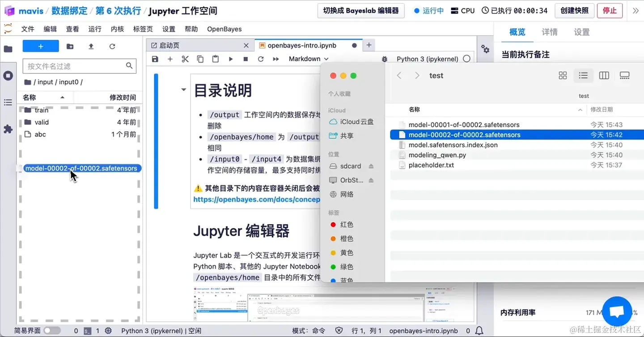Open the Markdown cell type dropdown
The image size is (644, 337).
point(309,59)
